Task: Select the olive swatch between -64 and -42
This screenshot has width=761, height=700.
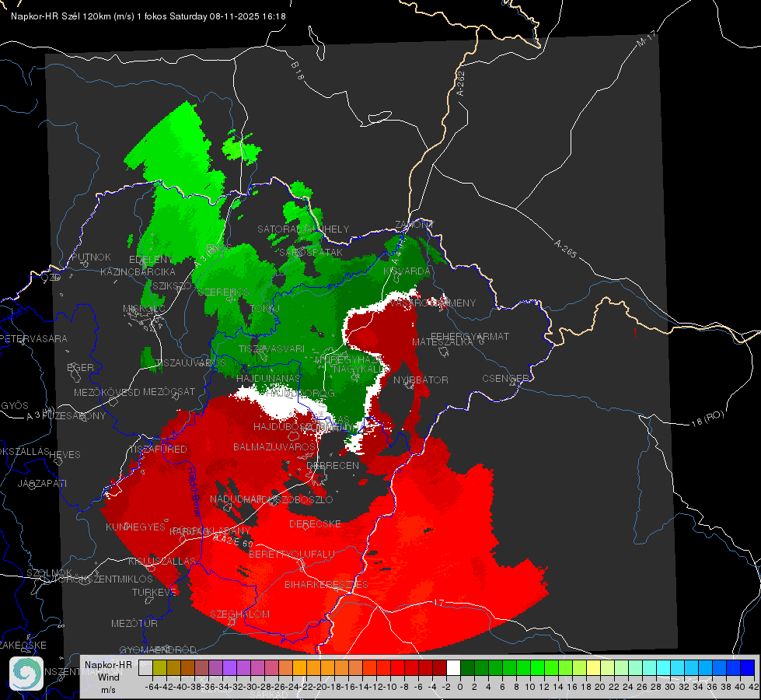Action: [x=159, y=668]
